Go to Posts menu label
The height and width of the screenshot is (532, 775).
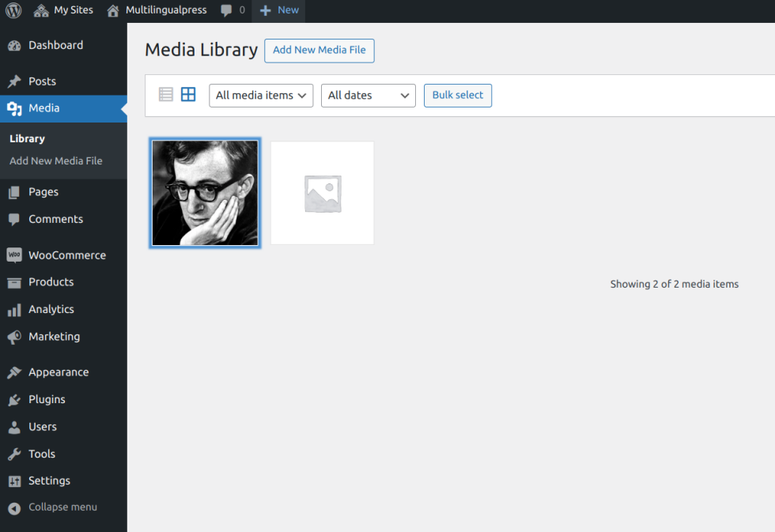(42, 81)
